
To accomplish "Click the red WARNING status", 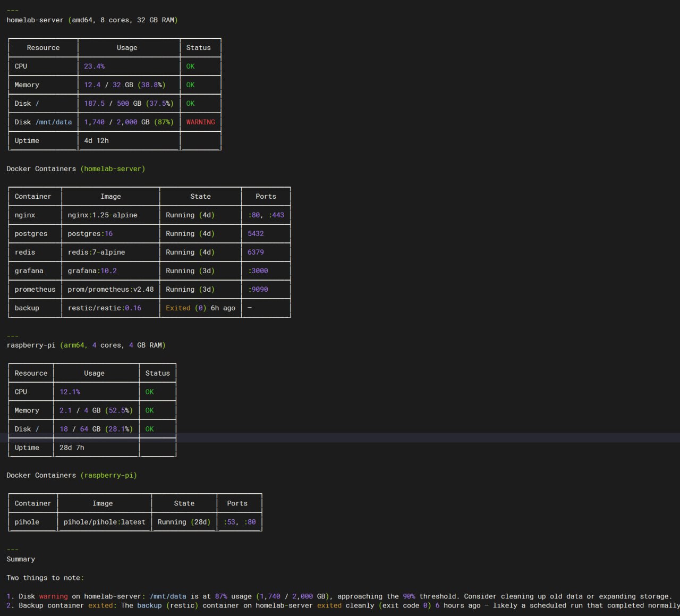I will (200, 122).
